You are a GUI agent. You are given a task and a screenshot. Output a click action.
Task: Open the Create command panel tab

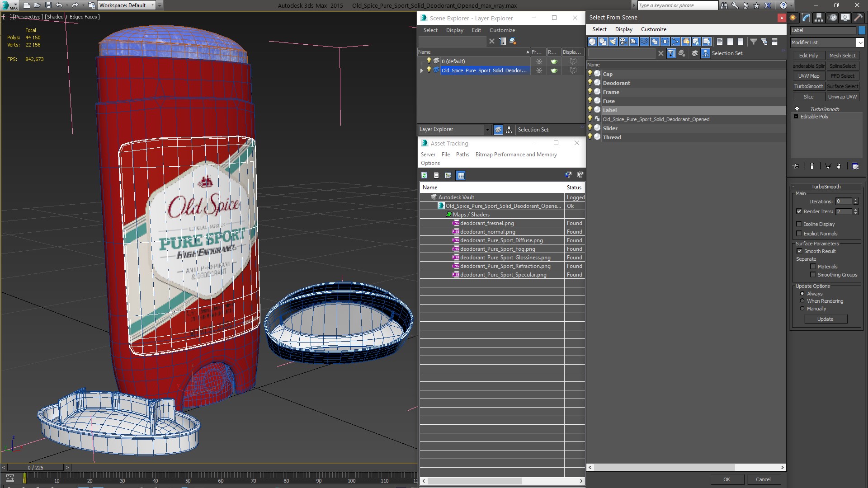pyautogui.click(x=793, y=18)
